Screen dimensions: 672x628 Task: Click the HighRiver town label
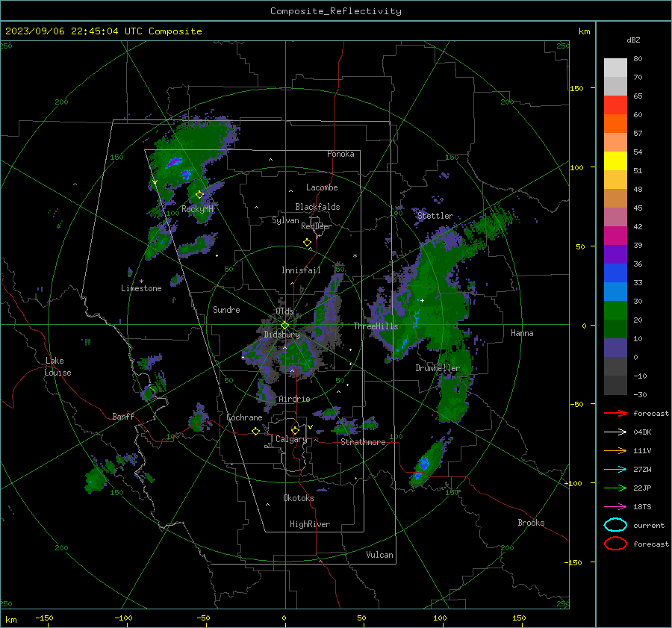pos(310,524)
